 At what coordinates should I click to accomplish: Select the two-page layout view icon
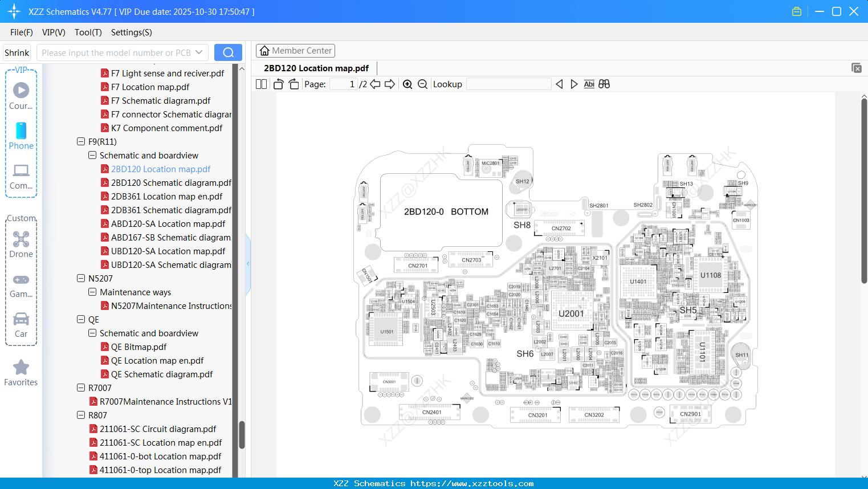(x=260, y=84)
